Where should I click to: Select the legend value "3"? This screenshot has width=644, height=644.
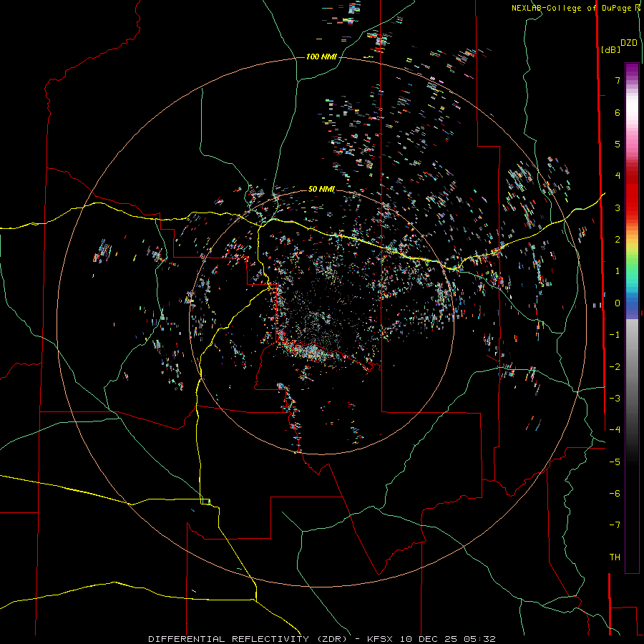pos(618,208)
